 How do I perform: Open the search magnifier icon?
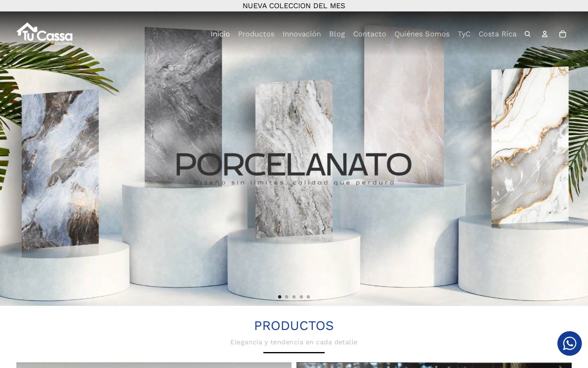point(528,34)
